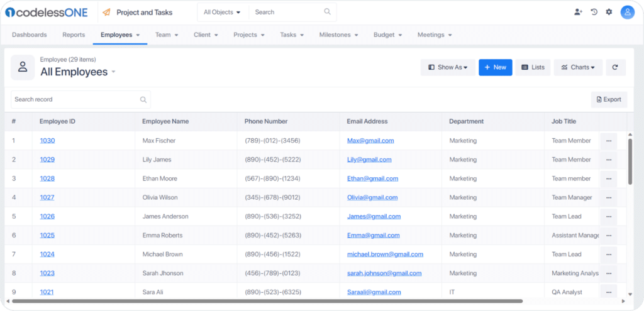Open employee ID 1030 link
The image size is (644, 311).
click(x=47, y=141)
